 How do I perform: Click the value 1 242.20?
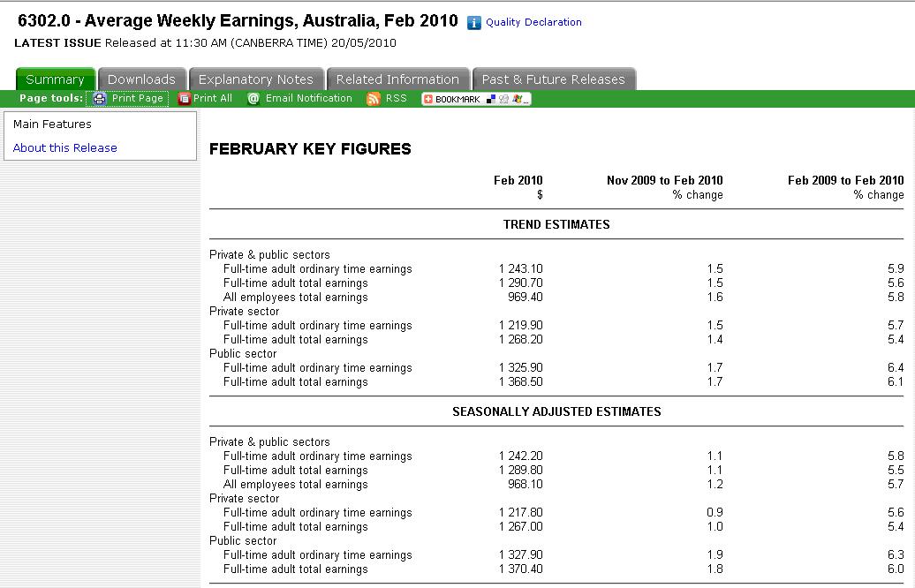point(520,456)
